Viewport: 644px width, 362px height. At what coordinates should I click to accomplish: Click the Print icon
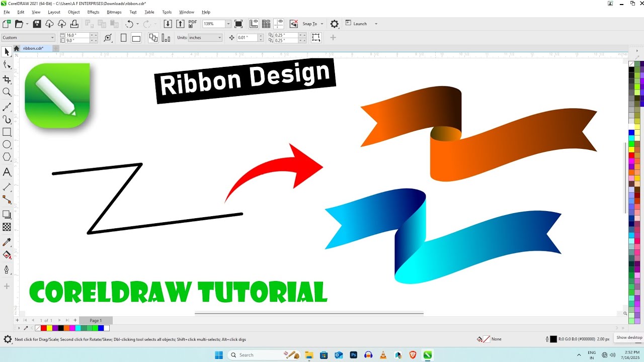point(74,24)
